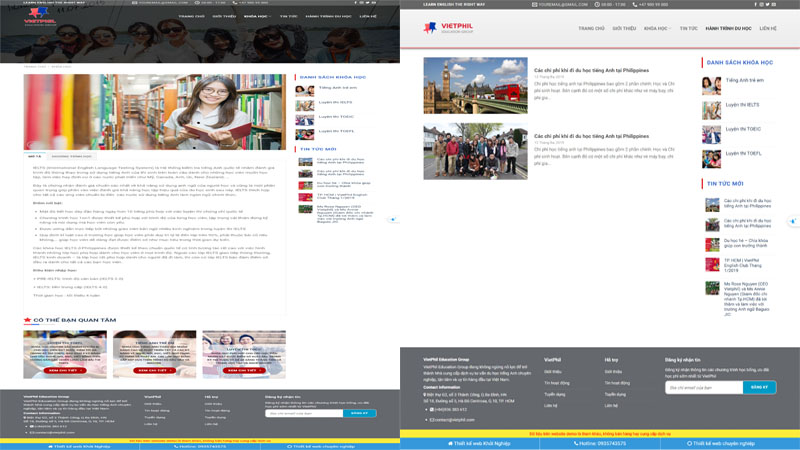Click clock icon beside opening hours, news page
This screenshot has width=800, height=450.
click(x=597, y=4)
